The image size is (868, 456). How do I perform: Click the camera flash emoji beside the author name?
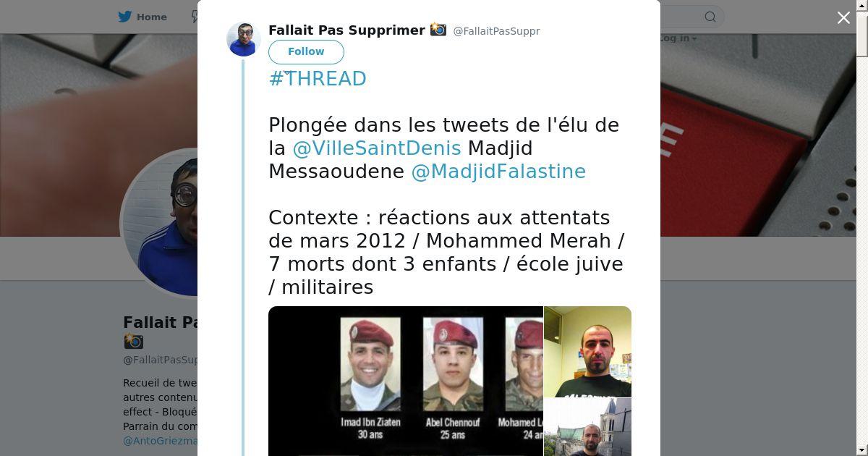coord(438,30)
